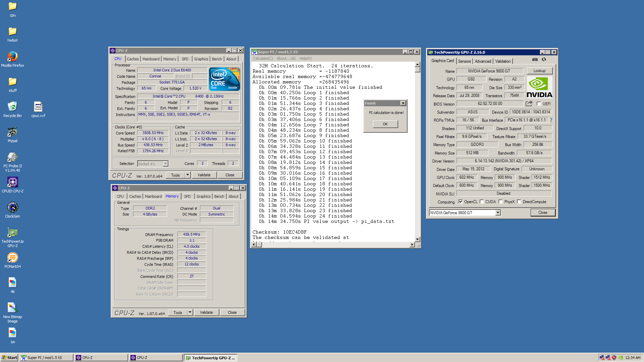This screenshot has height=362, width=644.
Task: Click Bus Interface question mark icon
Action: [x=551, y=120]
